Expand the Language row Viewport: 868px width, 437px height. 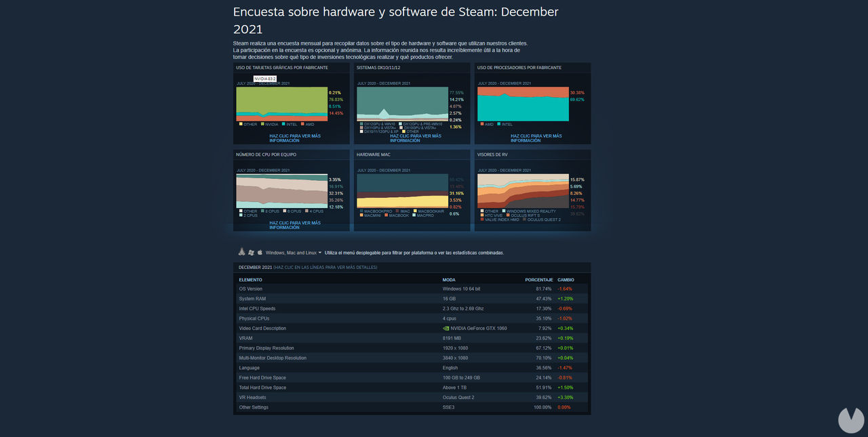coord(412,368)
